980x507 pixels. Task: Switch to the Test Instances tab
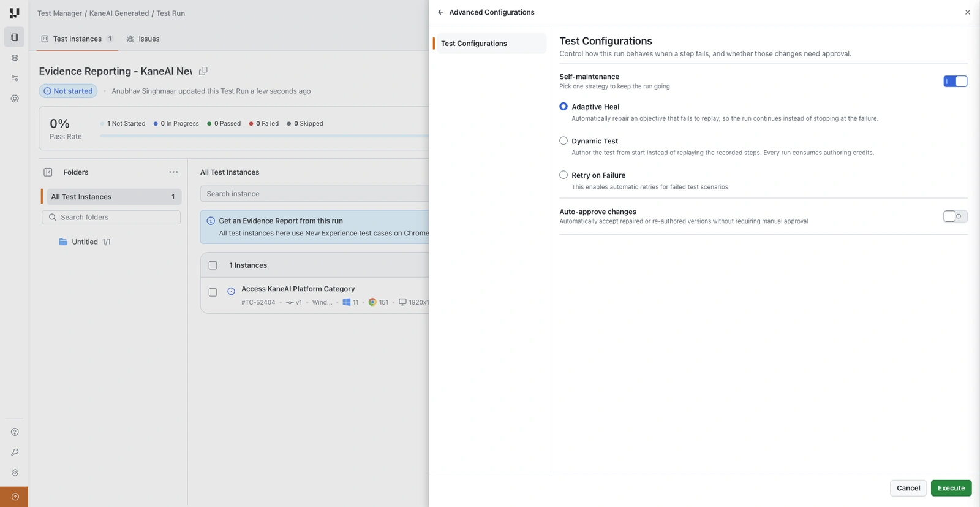77,39
